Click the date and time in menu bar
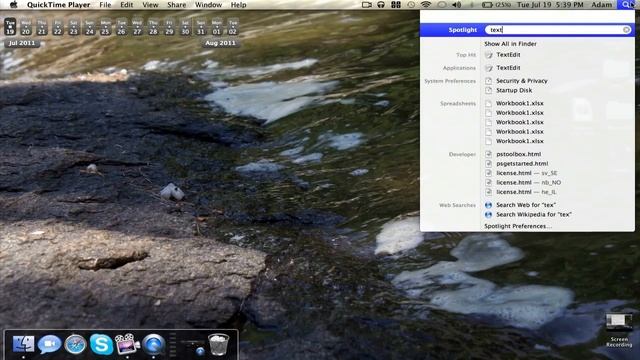 point(550,5)
